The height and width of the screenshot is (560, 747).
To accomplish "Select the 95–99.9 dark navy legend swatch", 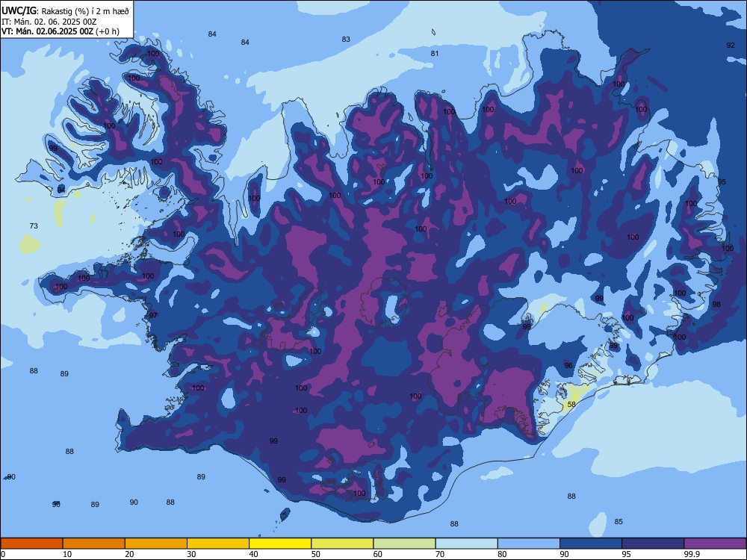I will [653, 544].
